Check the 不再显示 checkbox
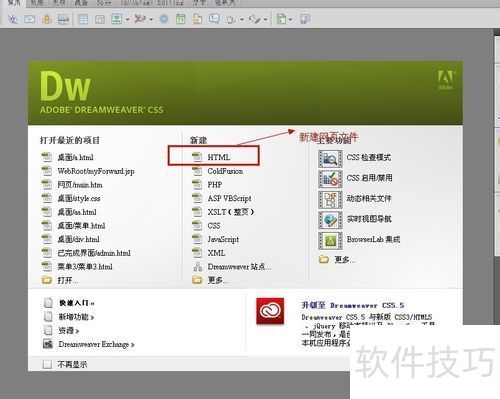 click(x=47, y=364)
